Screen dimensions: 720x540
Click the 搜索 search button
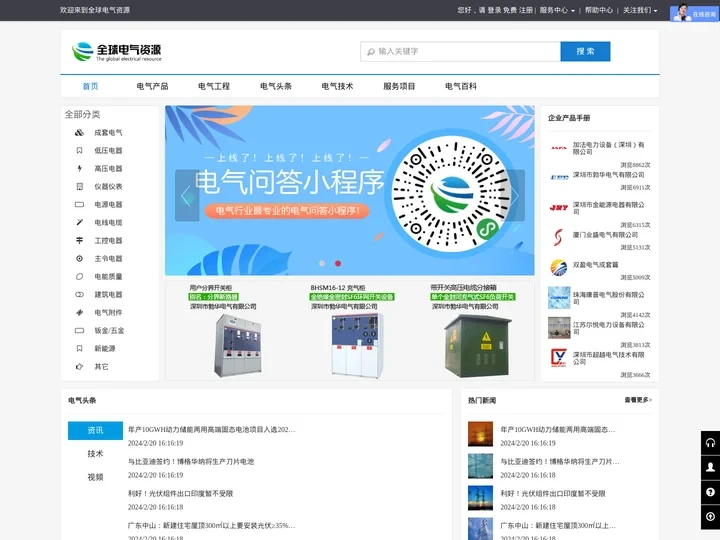585,51
